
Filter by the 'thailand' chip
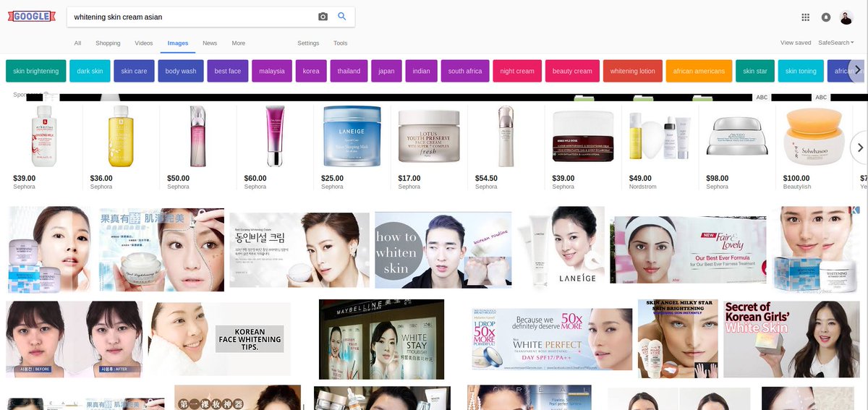[349, 71]
